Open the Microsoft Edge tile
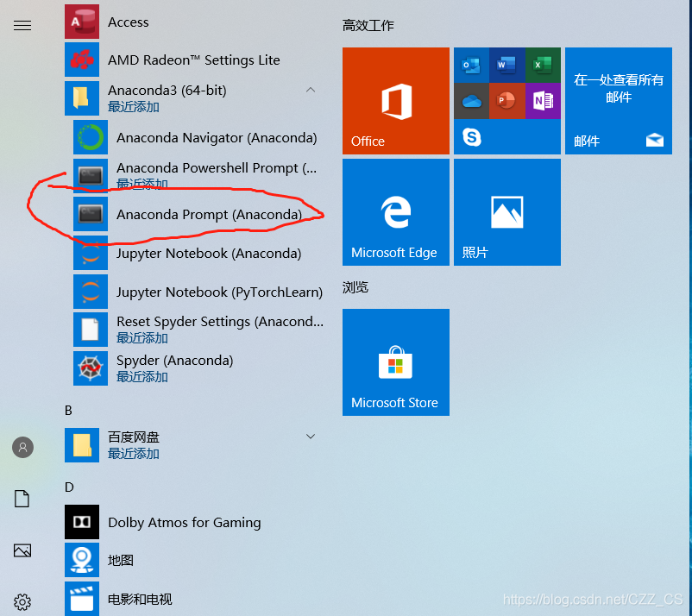The height and width of the screenshot is (616, 692). [x=396, y=212]
